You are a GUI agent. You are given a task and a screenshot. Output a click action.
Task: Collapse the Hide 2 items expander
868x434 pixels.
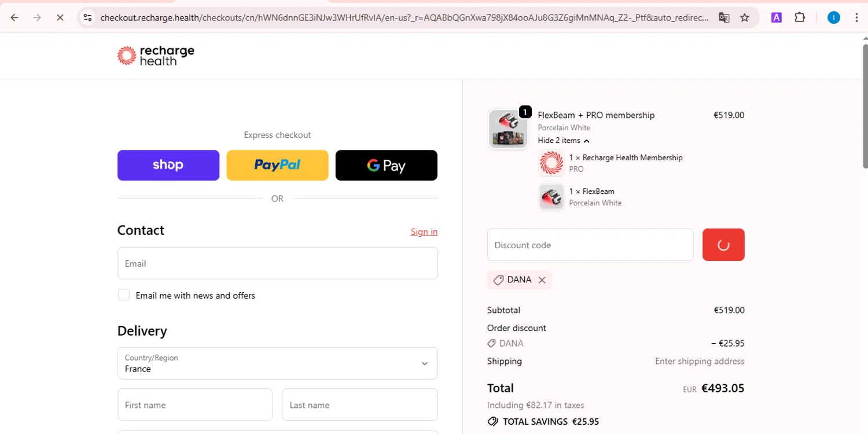pyautogui.click(x=564, y=141)
